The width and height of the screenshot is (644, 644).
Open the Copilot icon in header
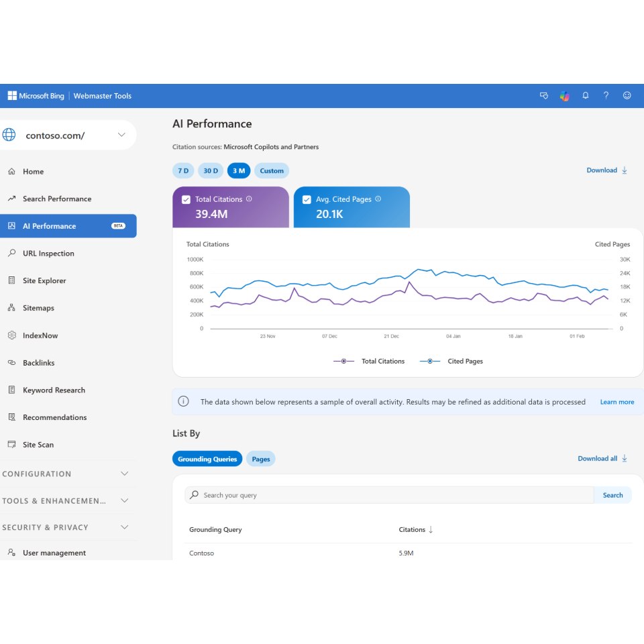pos(565,96)
